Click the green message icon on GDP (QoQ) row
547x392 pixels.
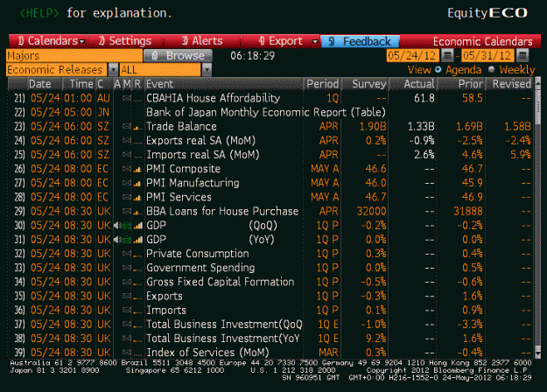(x=127, y=226)
